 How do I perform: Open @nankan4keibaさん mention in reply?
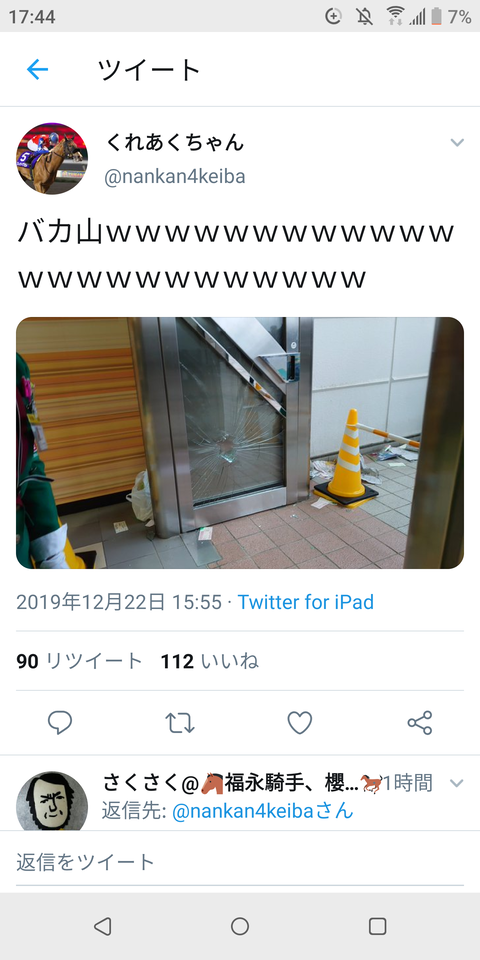pyautogui.click(x=263, y=811)
